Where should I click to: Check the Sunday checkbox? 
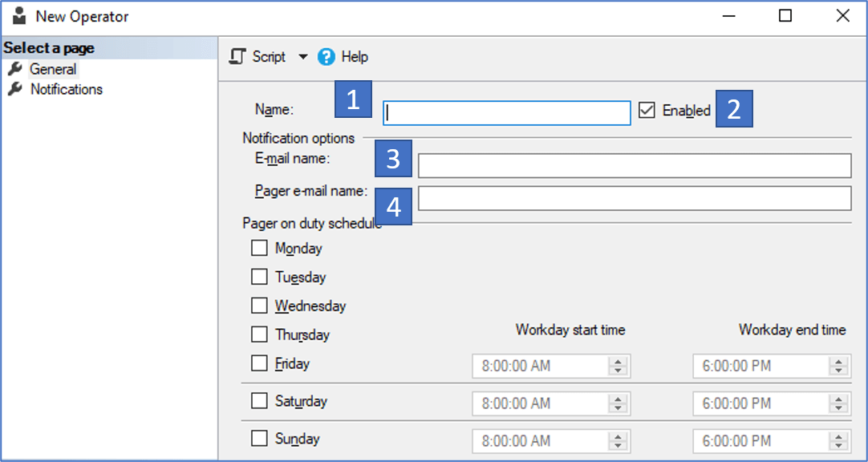tap(259, 439)
